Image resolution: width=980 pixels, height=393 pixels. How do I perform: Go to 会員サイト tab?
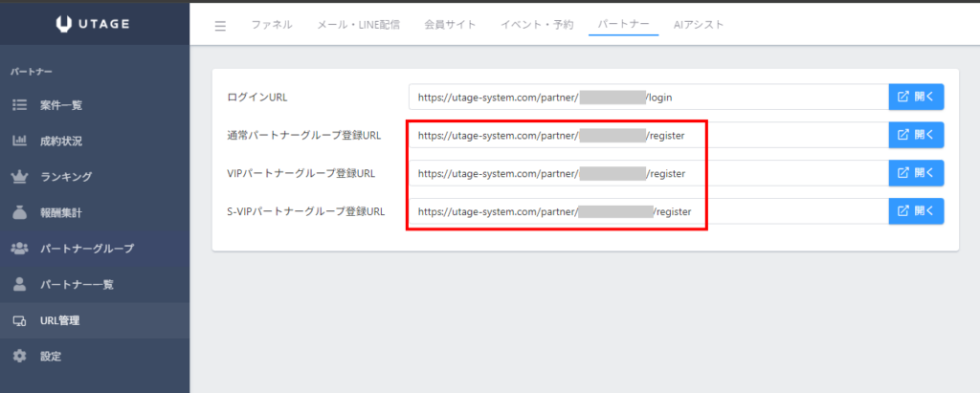(450, 25)
